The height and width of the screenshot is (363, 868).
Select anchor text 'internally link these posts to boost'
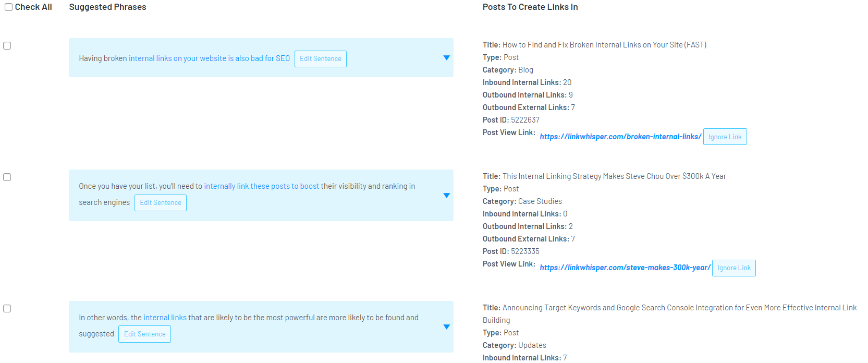pyautogui.click(x=261, y=186)
